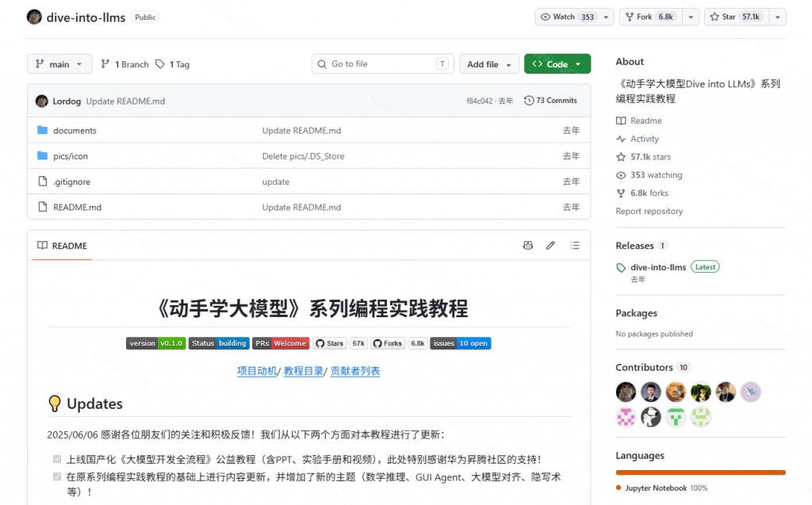Click the orange Jupyter Notebook language bar
Viewport: 812px width, 505px height.
701,472
